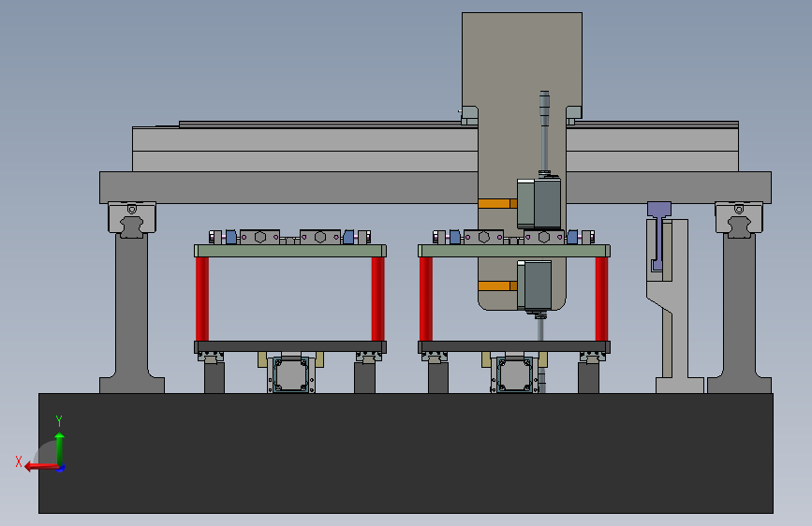Screen dimensions: 812x526
Task: Select the upper orange block on column
Action: (497, 203)
